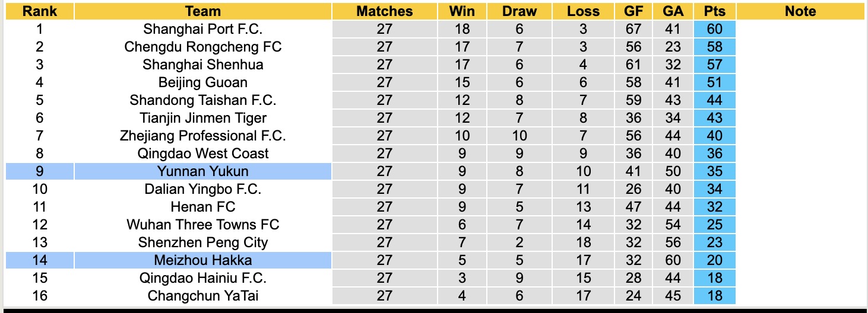Click Meizhou Hakka's 20 points cell
Viewport: 868px width, 313px height.
pyautogui.click(x=714, y=260)
